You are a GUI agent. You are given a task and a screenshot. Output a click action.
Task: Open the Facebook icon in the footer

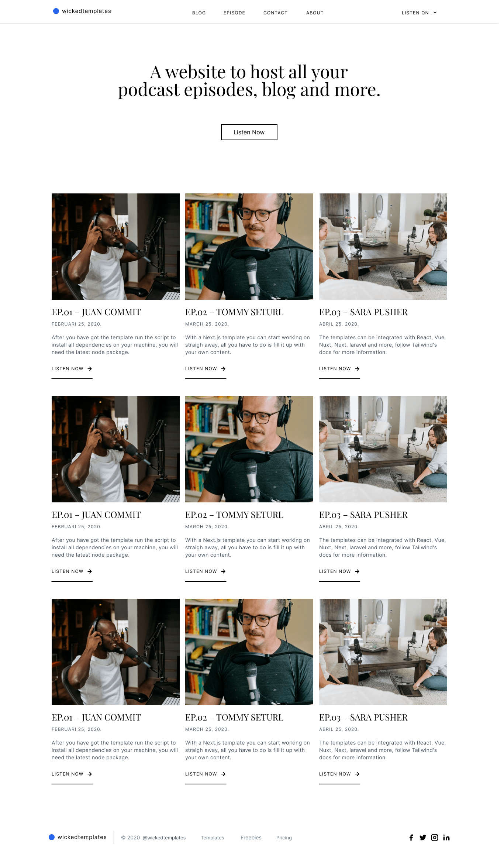click(x=411, y=838)
